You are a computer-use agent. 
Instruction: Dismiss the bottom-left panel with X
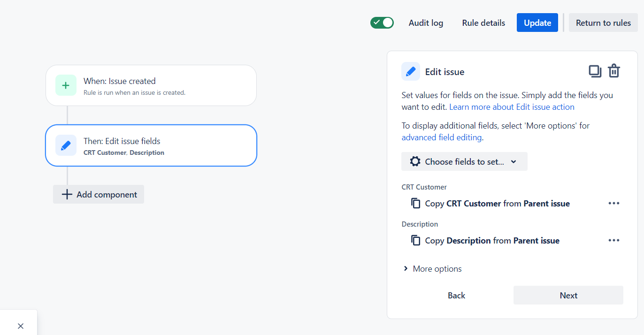[21, 326]
